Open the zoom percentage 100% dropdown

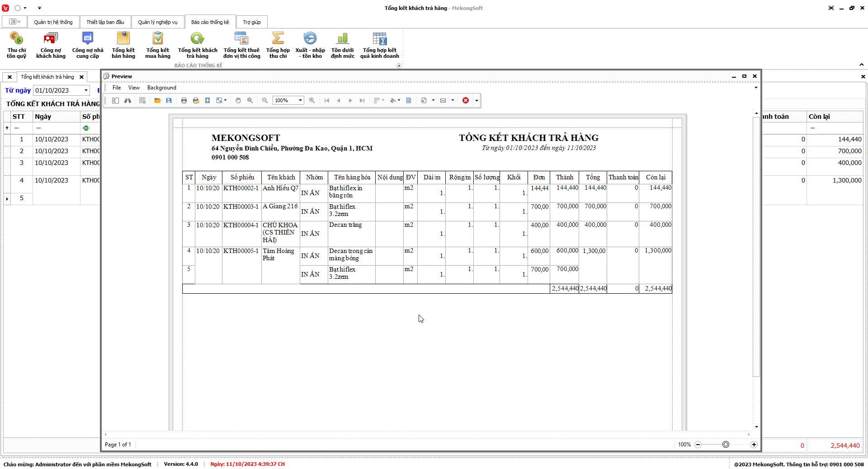pos(300,100)
